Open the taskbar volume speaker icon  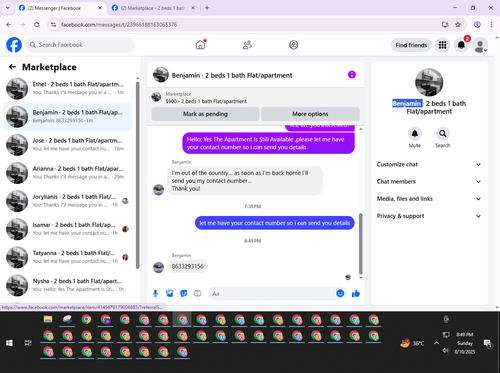click(x=446, y=350)
